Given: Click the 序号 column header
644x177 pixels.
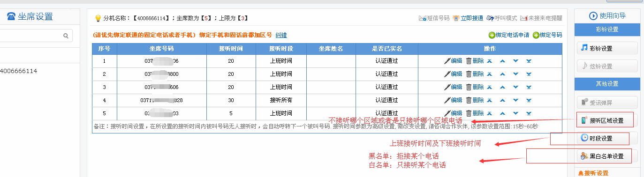Looking at the screenshot, I should pos(104,48).
